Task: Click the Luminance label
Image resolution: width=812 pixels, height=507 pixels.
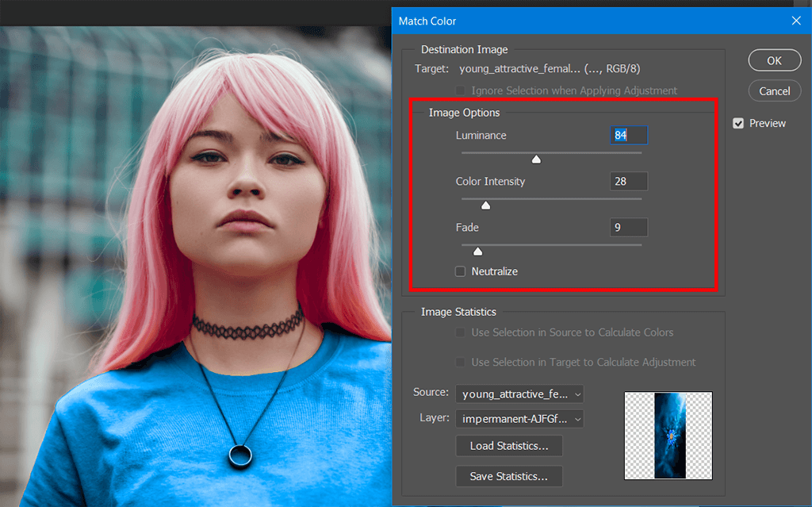Action: coord(481,136)
